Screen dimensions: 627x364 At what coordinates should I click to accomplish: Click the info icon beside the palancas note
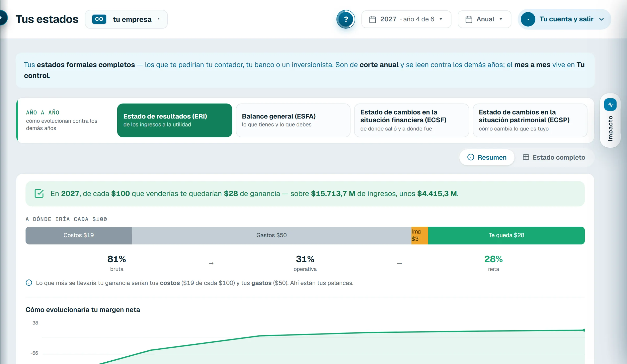click(x=29, y=283)
